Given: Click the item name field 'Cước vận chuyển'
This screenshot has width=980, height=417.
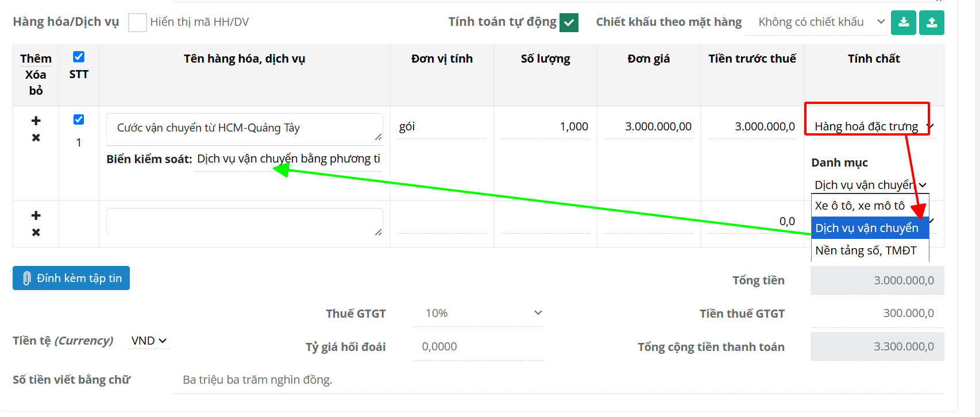Looking at the screenshot, I should point(244,128).
